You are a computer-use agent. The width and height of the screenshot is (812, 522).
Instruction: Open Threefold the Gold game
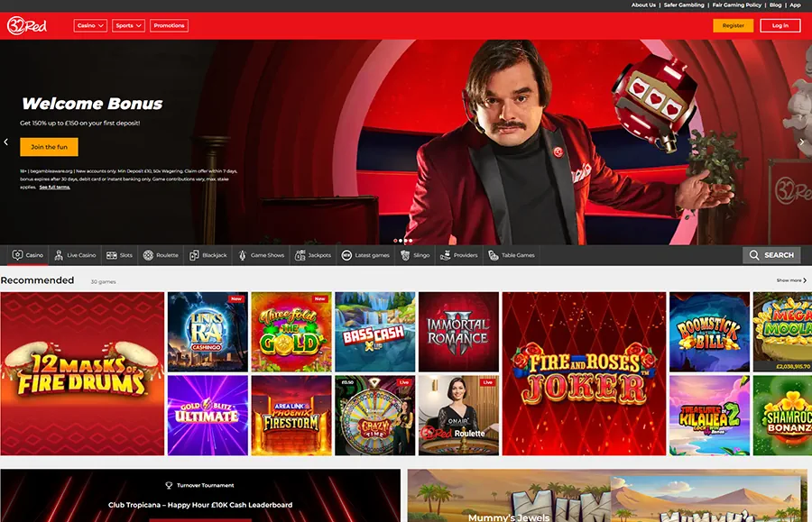pos(291,332)
